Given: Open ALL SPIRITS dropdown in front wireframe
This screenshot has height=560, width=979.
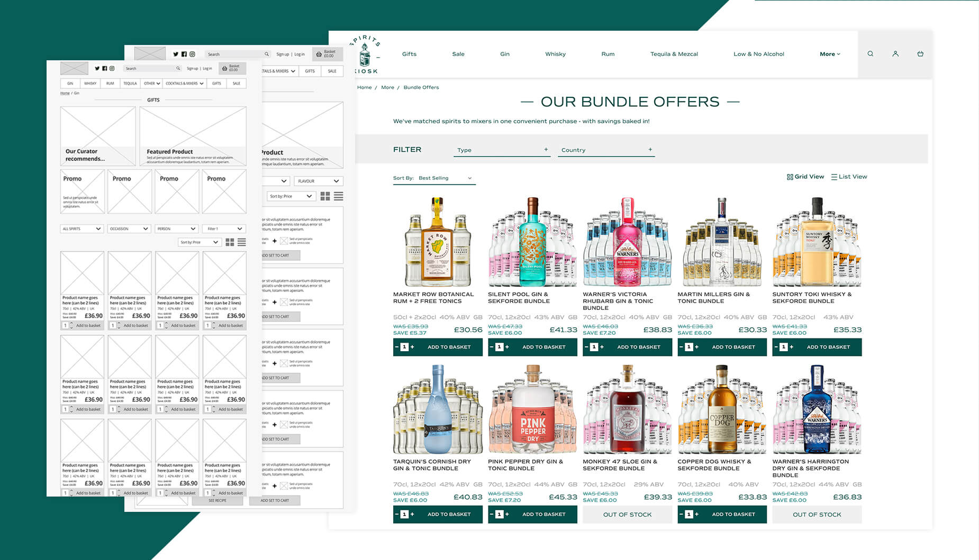Looking at the screenshot, I should tap(81, 229).
